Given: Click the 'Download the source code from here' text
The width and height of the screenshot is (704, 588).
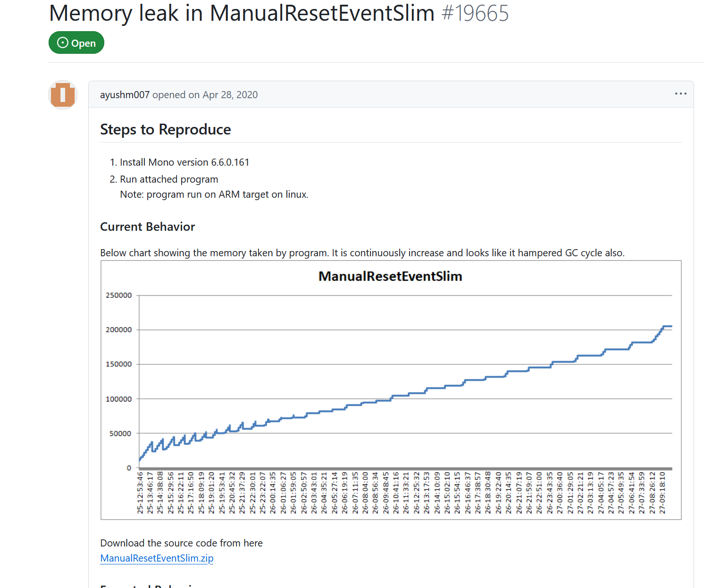Looking at the screenshot, I should (x=181, y=543).
